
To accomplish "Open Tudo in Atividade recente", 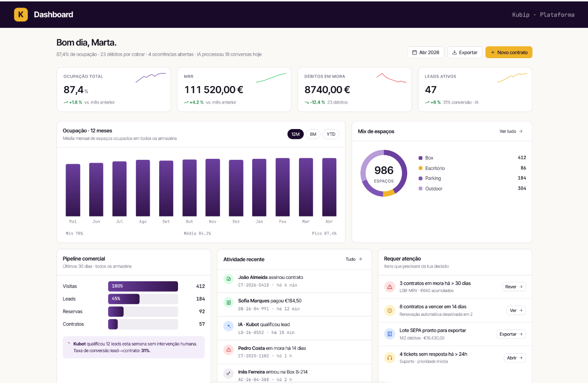I will pos(354,259).
